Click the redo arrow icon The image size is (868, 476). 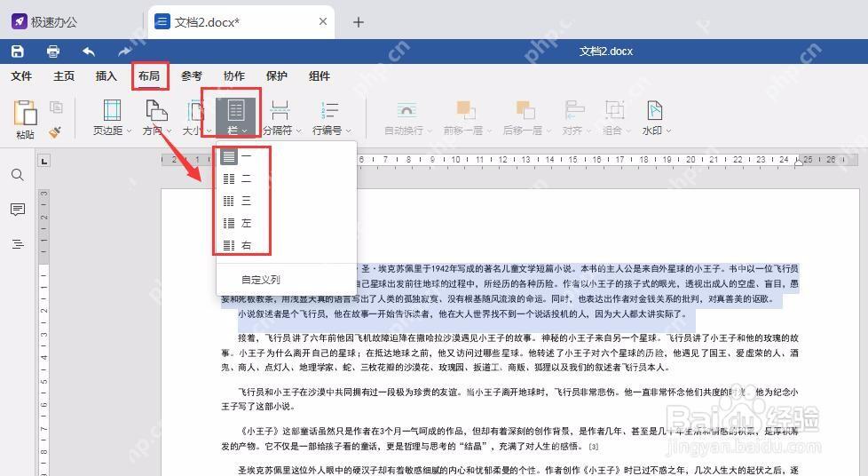pos(124,52)
